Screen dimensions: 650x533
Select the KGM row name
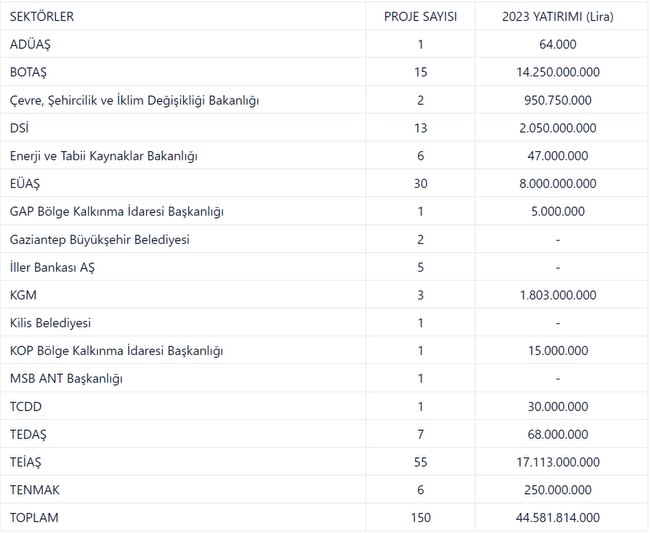coord(23,295)
